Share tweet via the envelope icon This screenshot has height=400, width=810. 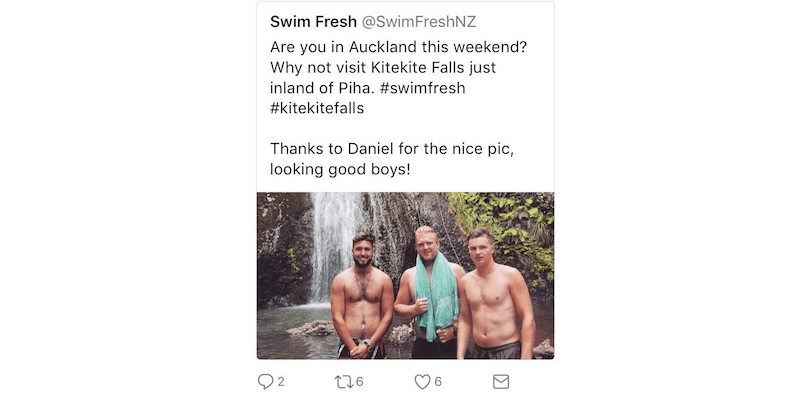[x=501, y=381]
